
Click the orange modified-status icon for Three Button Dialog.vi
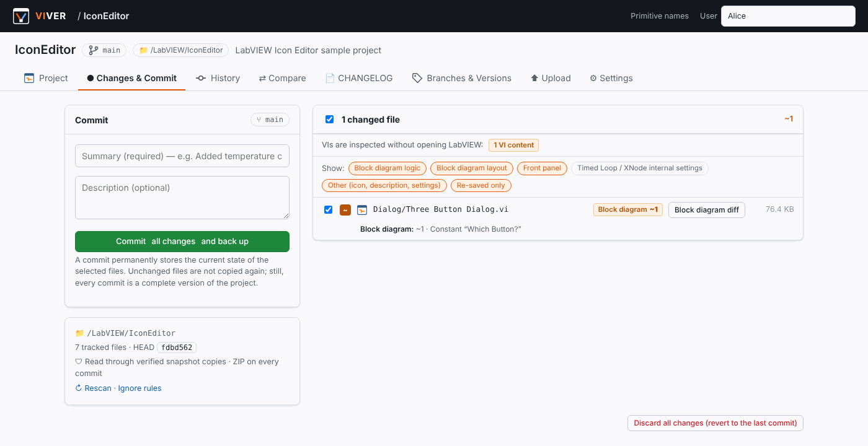pyautogui.click(x=345, y=210)
